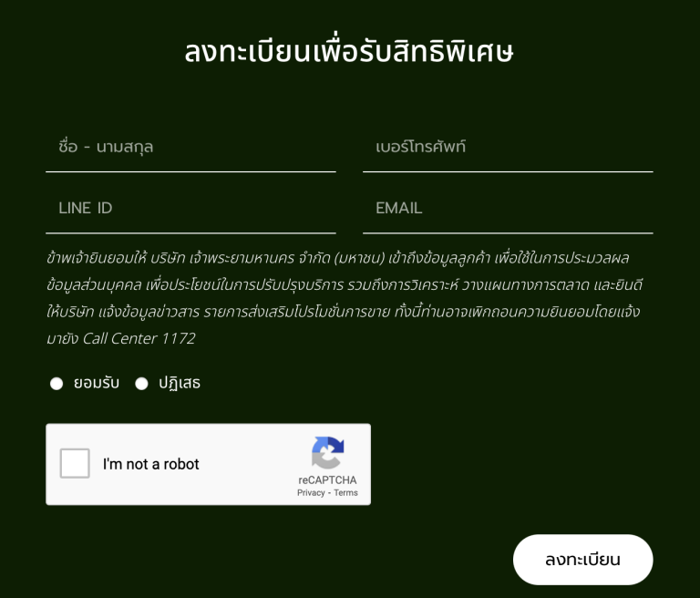Open the reCAPTCHA Privacy link
Image resolution: width=700 pixels, height=598 pixels.
311,492
